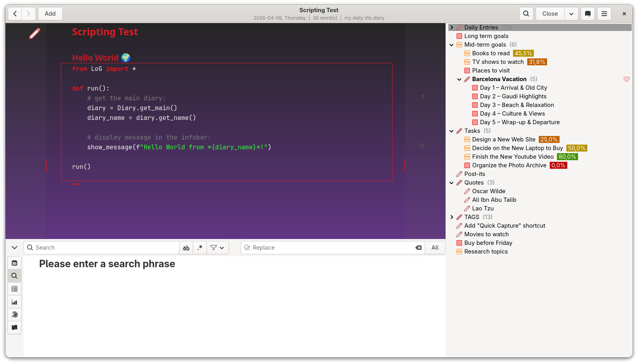638x364 pixels.
Task: Expand the TAGS group
Action: click(452, 217)
